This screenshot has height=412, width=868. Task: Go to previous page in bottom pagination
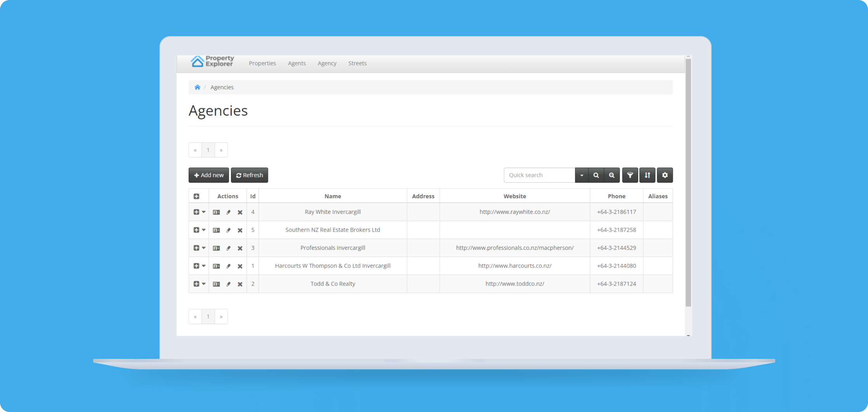pos(195,317)
